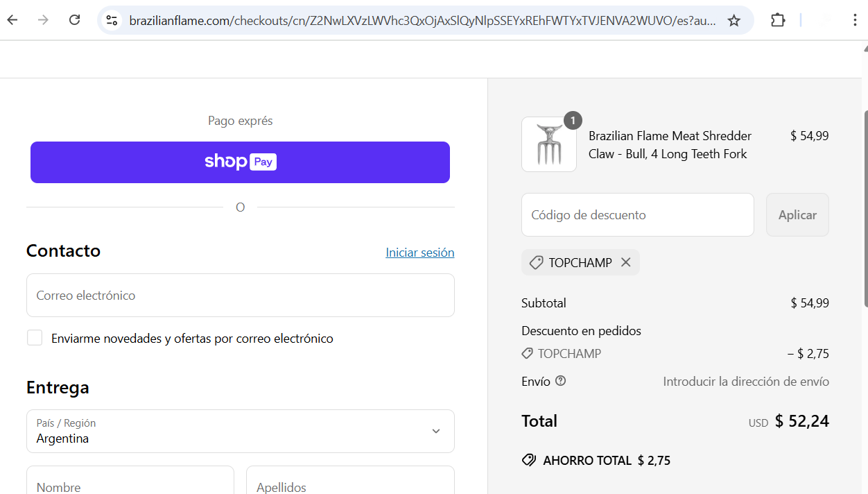
Task: Click the discount value − $ 2,75
Action: tap(808, 353)
